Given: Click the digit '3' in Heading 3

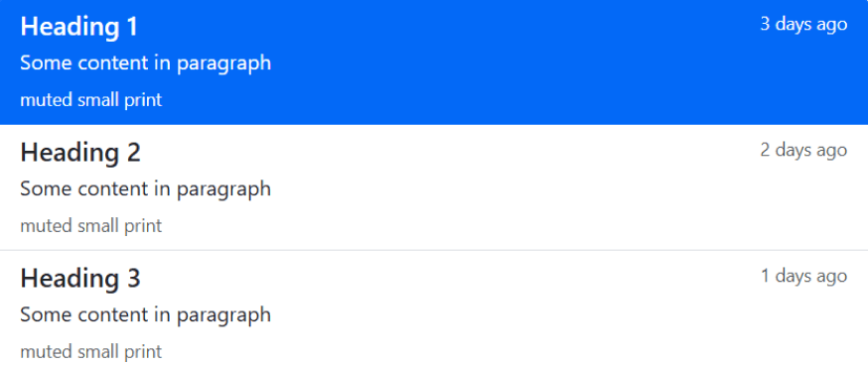Looking at the screenshot, I should (133, 279).
